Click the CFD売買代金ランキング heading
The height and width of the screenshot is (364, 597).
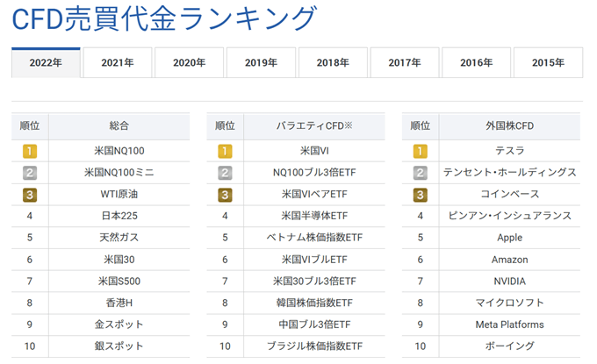coord(164,18)
